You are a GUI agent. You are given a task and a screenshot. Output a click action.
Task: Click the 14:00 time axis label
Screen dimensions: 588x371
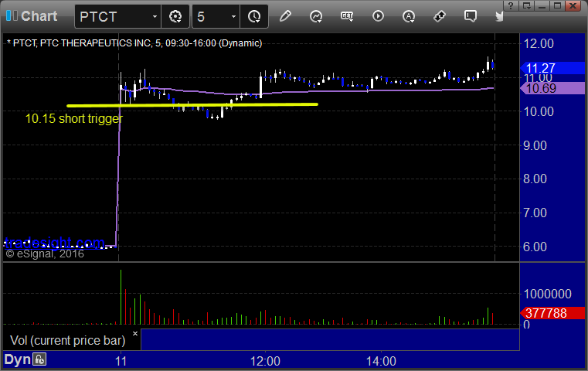[x=381, y=361]
